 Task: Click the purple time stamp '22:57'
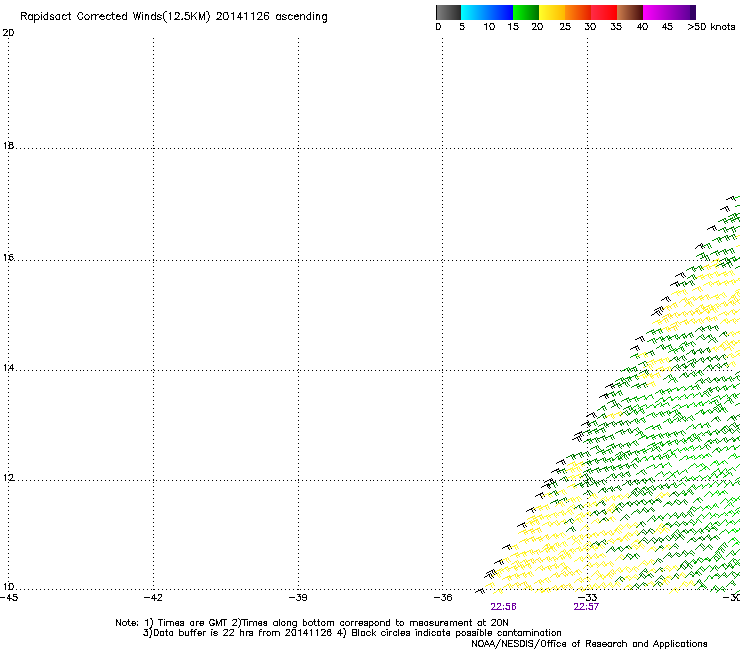[586, 607]
